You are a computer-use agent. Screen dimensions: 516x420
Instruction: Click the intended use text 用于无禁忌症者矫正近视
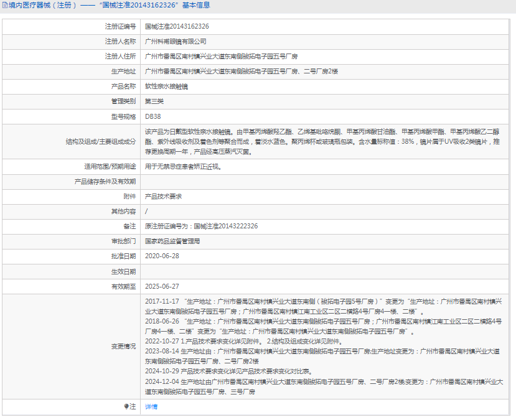click(x=182, y=167)
